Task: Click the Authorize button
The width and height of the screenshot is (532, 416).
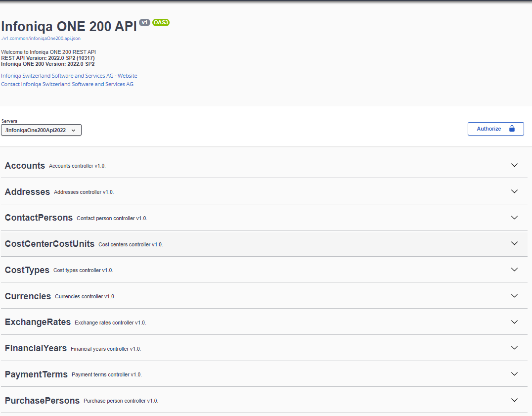Action: [x=496, y=129]
